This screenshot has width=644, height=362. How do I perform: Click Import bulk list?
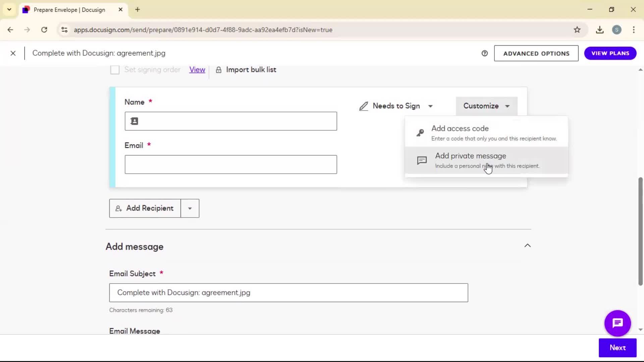tap(251, 70)
